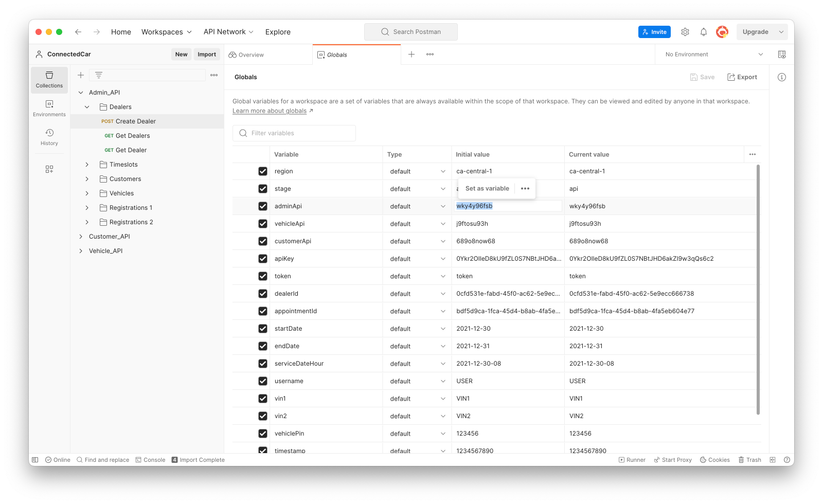Open the Upgrade dropdown arrow
The width and height of the screenshot is (823, 504).
781,32
